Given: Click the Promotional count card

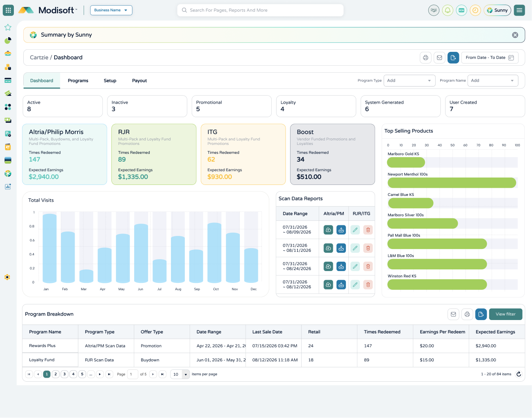Looking at the screenshot, I should pos(232,106).
